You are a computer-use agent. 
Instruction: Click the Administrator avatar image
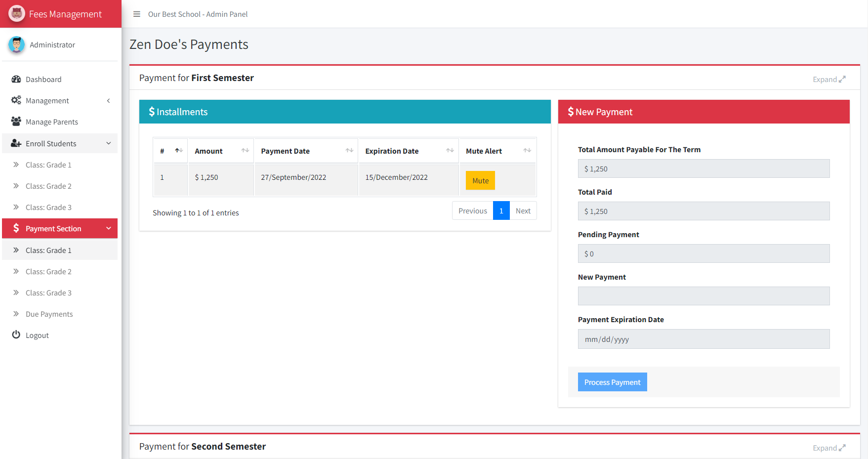click(x=16, y=44)
